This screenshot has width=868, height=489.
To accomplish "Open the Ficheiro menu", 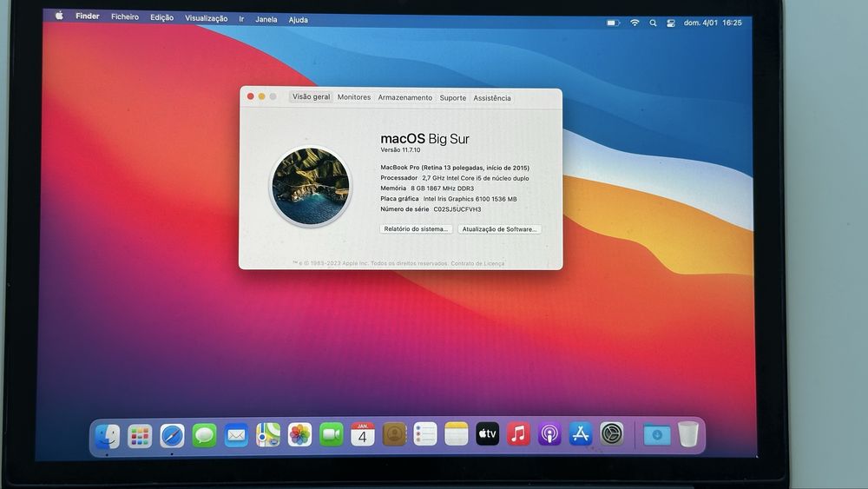I will pos(125,17).
